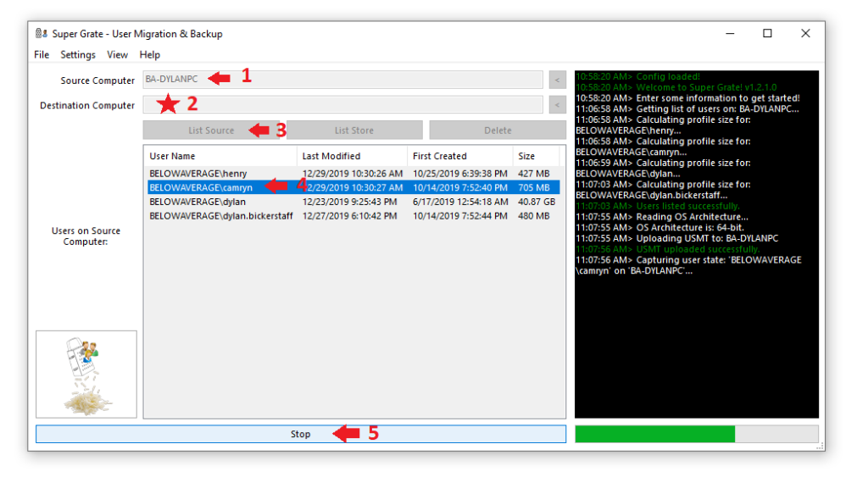Click the List Store button
868x483 pixels.
(354, 130)
